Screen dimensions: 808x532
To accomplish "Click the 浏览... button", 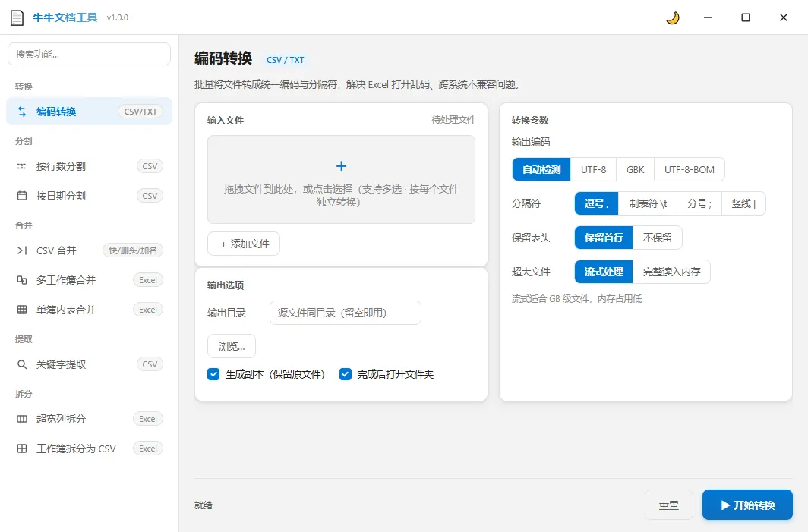I will click(x=232, y=346).
